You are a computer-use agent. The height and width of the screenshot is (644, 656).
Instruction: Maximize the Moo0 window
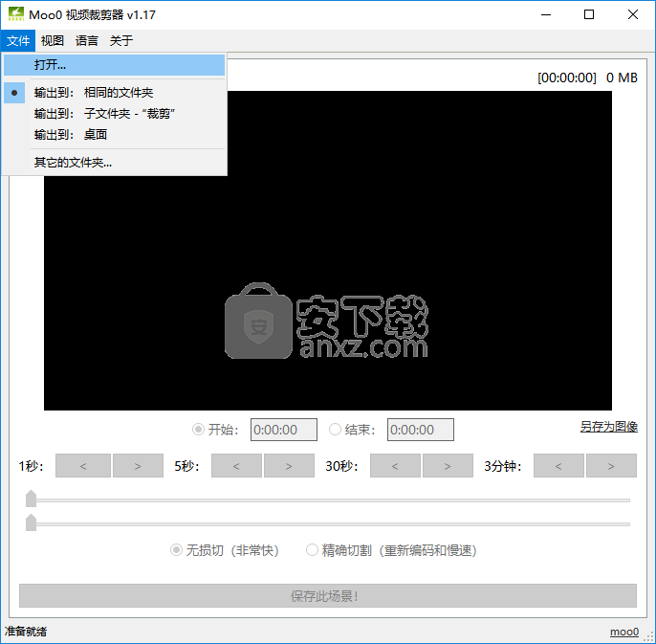pyautogui.click(x=589, y=14)
